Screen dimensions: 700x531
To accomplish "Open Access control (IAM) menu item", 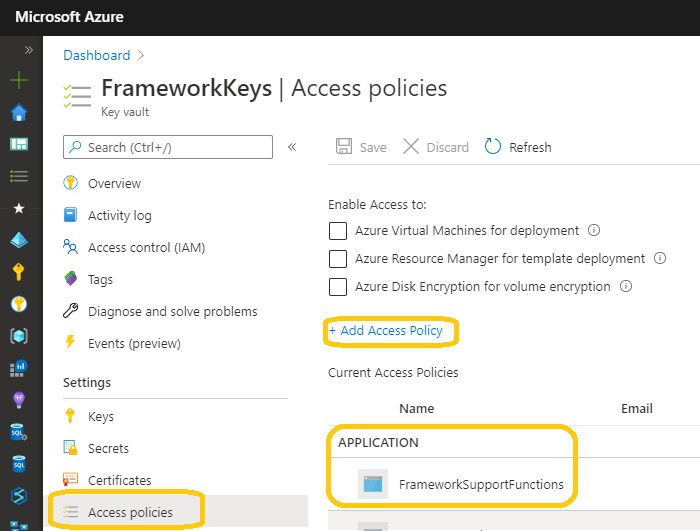I will pos(146,247).
